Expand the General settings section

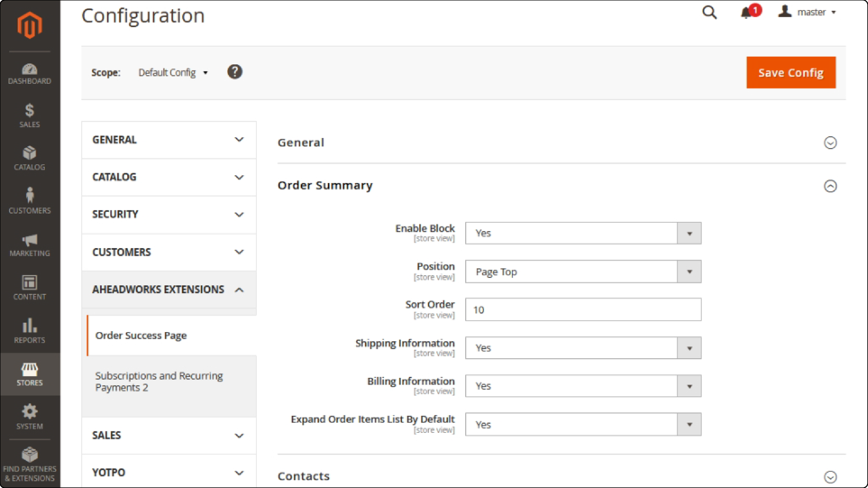561,143
